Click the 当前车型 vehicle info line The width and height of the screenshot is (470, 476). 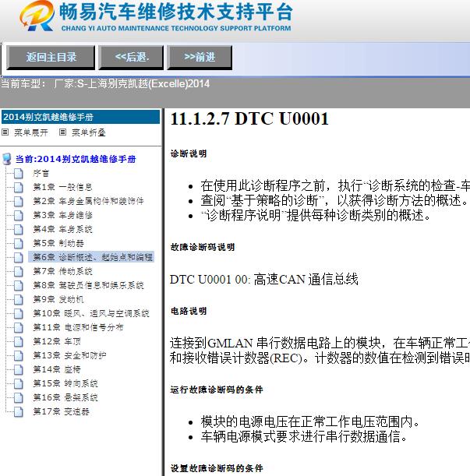pyautogui.click(x=105, y=83)
